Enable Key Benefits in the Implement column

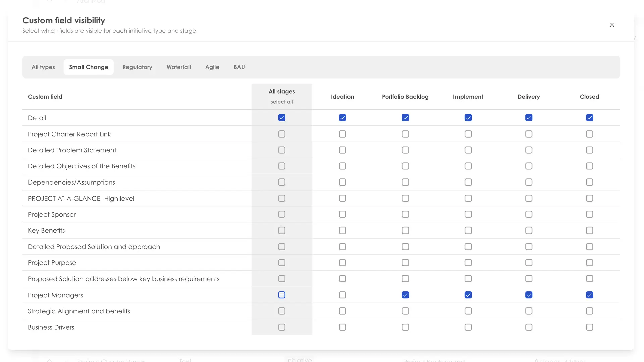468,230
